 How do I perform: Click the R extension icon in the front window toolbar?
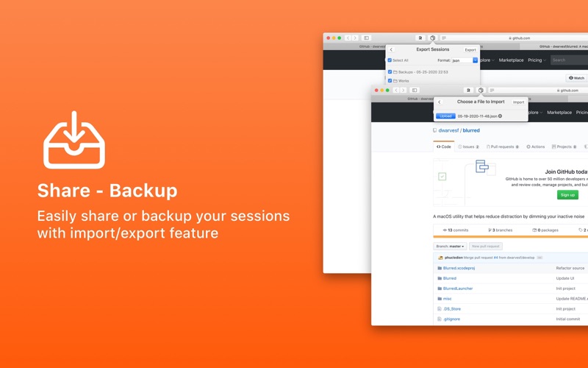pos(468,90)
